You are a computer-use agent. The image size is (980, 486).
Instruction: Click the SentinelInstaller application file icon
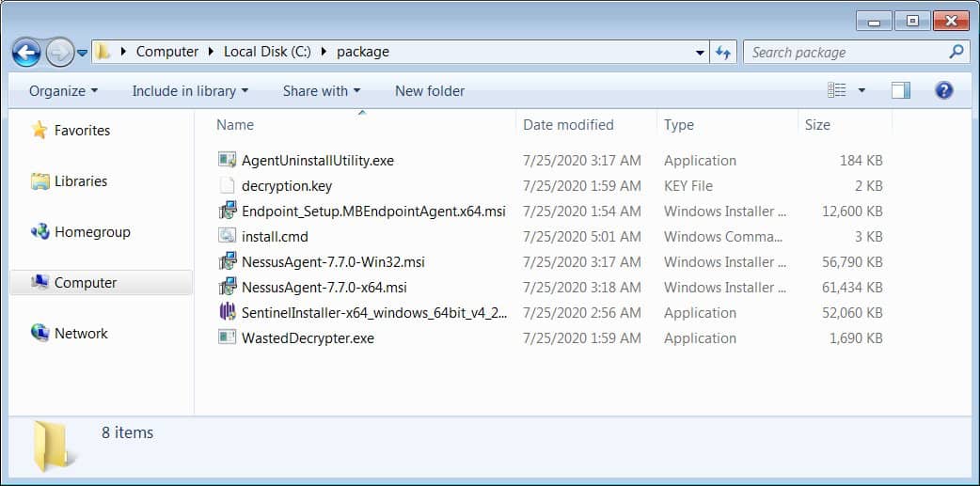coord(227,312)
